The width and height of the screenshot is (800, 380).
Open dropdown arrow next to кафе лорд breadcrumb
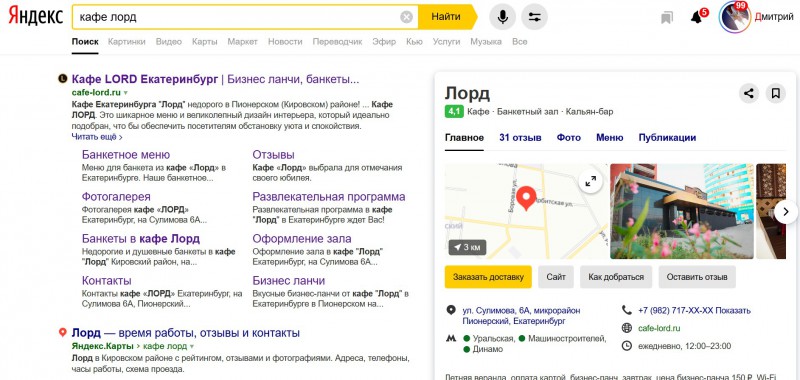[192, 346]
